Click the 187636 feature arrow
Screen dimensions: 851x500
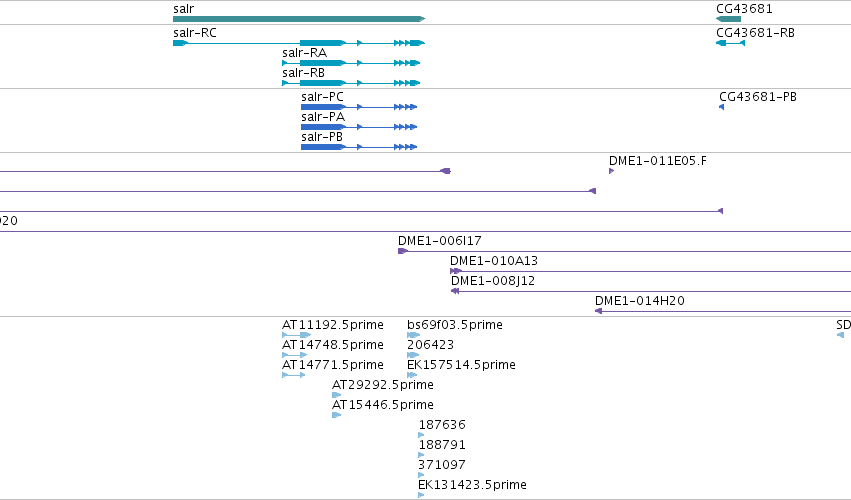point(421,435)
